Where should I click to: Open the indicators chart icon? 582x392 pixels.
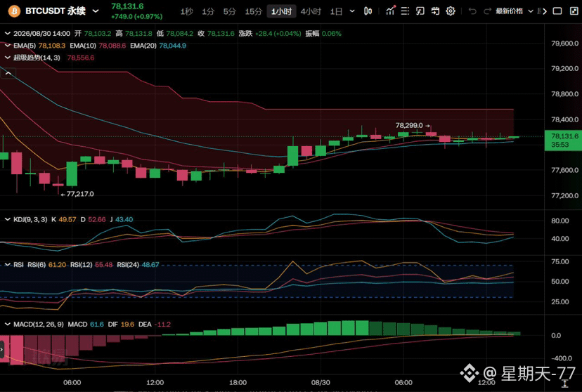point(390,11)
